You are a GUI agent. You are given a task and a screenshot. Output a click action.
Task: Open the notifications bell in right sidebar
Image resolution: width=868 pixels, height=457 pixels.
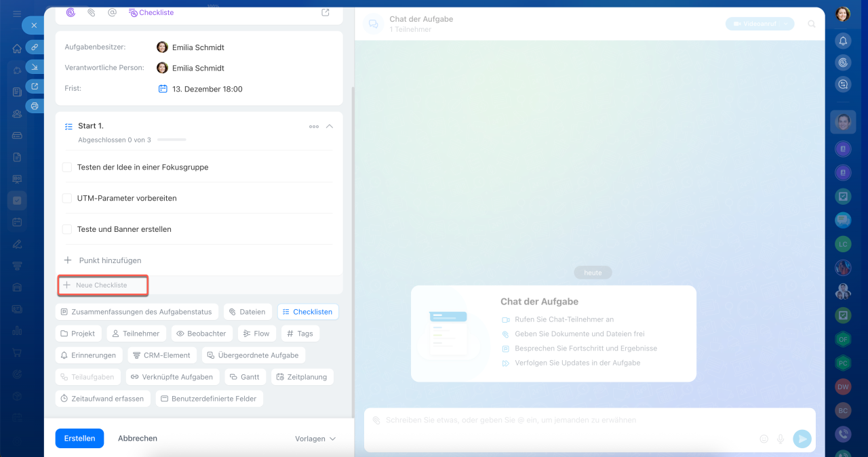[843, 41]
